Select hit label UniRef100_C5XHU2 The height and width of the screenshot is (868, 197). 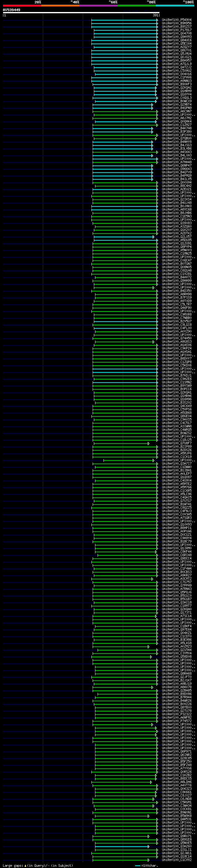[x=177, y=71]
